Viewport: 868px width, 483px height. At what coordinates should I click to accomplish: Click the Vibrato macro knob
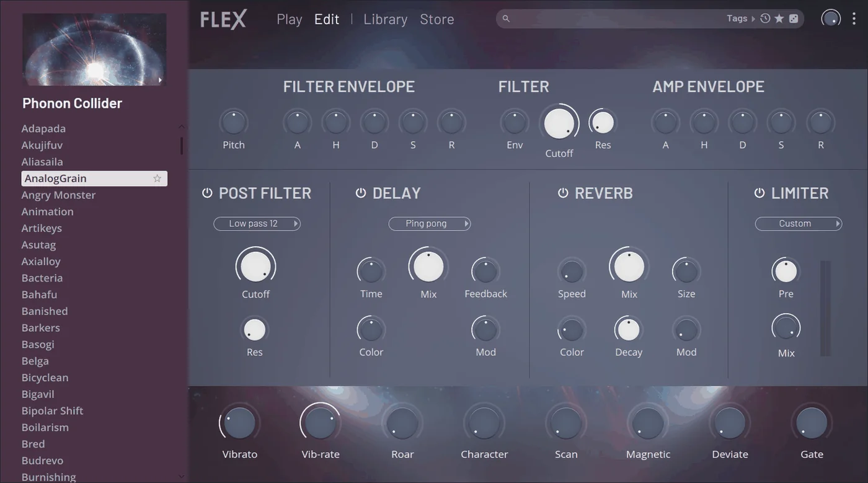pos(239,423)
